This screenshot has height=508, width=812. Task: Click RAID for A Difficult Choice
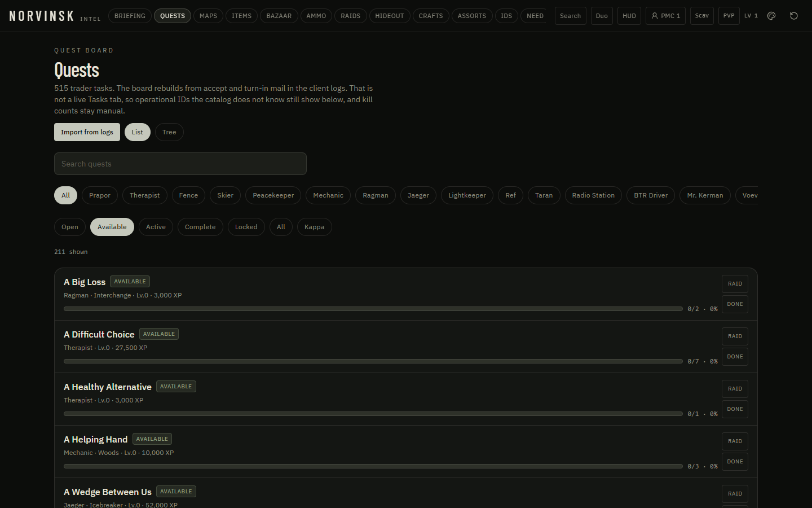(x=735, y=336)
